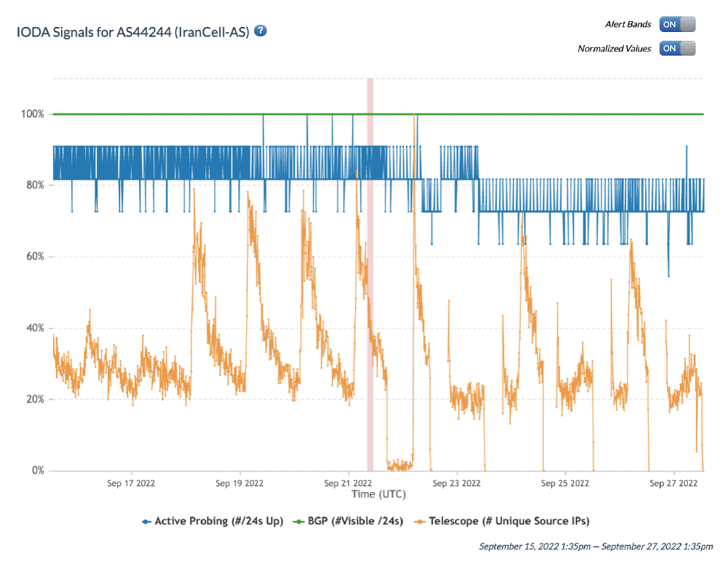Select Telescope (# Unique Source IPs) legend text

coord(509,522)
